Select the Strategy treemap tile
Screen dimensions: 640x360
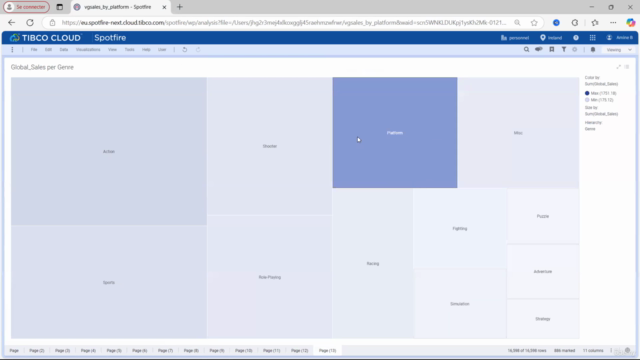543,319
